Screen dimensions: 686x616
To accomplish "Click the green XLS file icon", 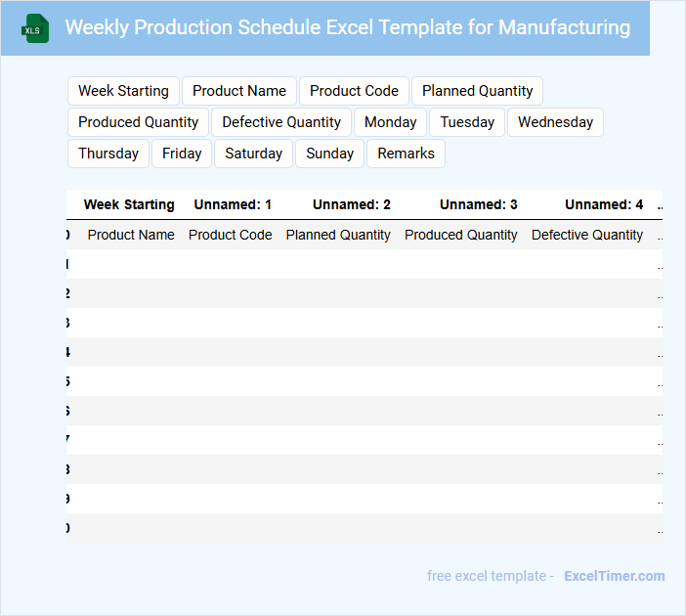I will pos(36,28).
